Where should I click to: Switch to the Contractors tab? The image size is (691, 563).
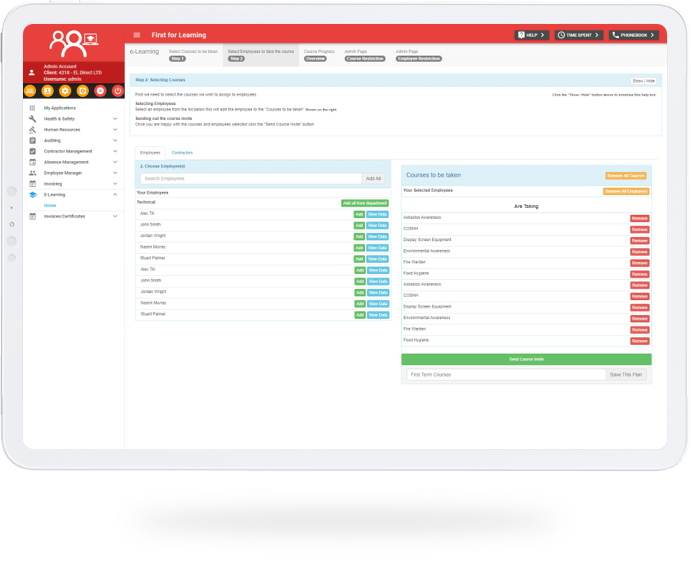click(182, 152)
